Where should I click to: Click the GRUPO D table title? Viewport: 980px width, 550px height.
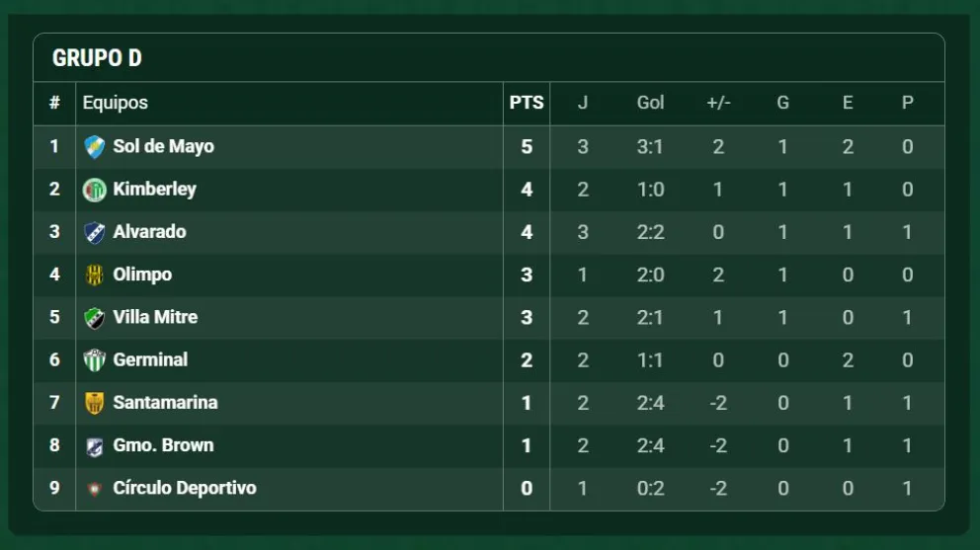pos(97,58)
